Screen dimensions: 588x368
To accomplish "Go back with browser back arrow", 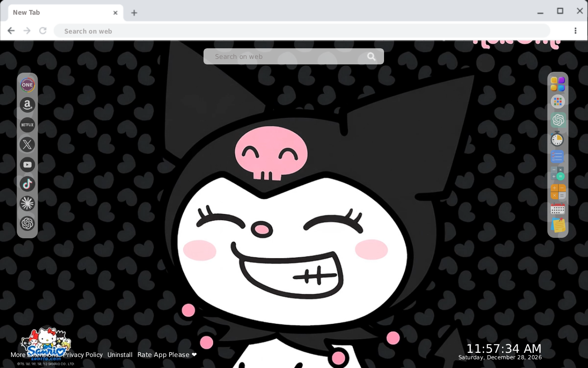I will point(11,31).
